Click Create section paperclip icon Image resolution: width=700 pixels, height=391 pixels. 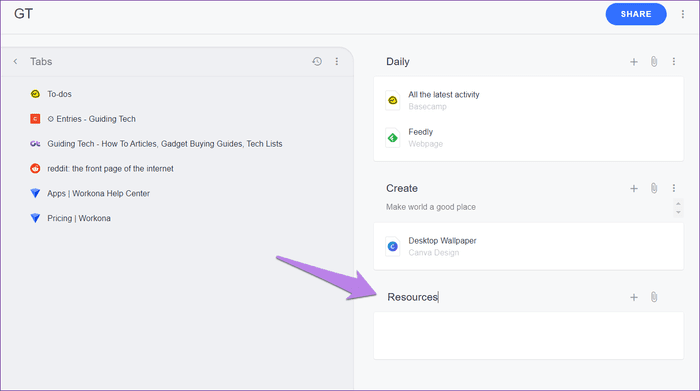tap(654, 188)
